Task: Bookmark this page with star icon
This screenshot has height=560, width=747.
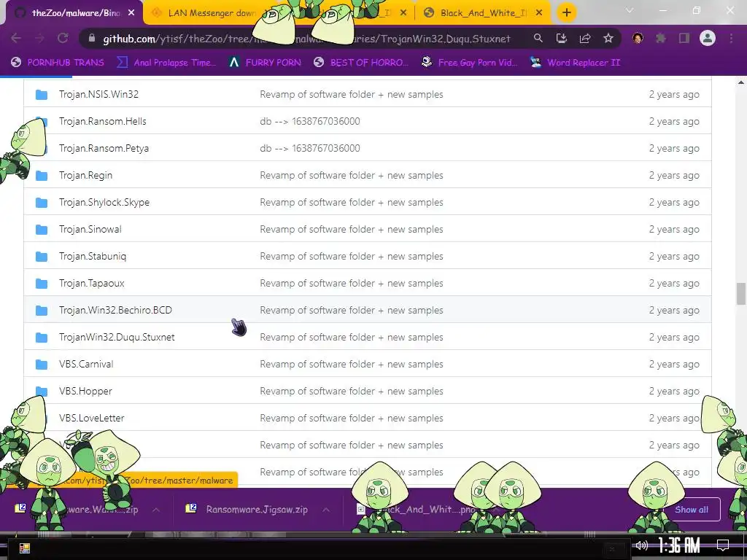Action: [608, 38]
